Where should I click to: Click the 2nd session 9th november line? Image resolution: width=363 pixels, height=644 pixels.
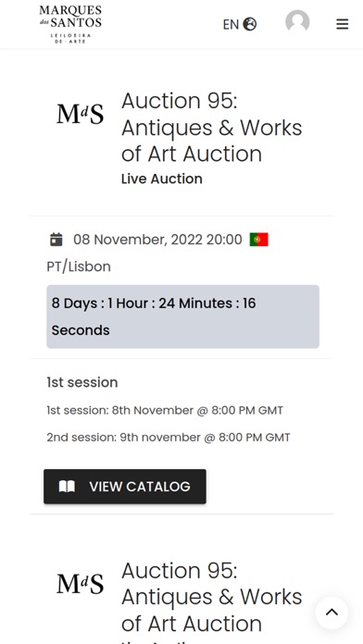tap(169, 438)
